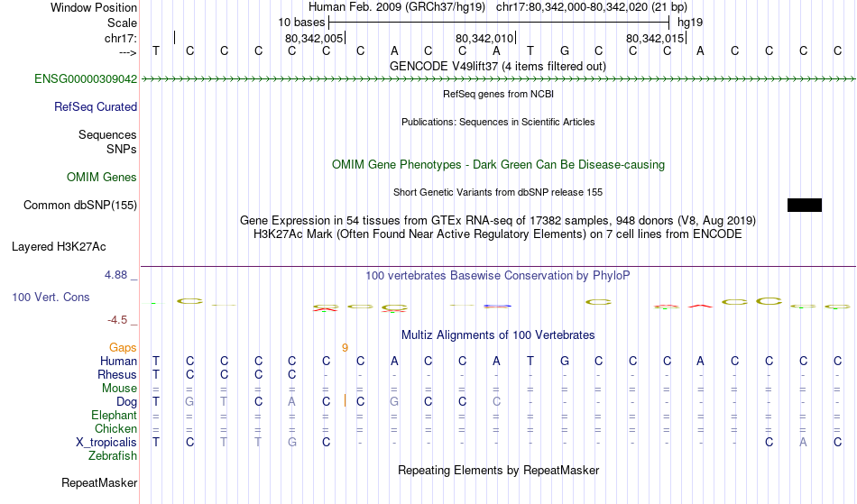
Task: Click the PhyloP Basewise Conservation title
Action: (498, 276)
